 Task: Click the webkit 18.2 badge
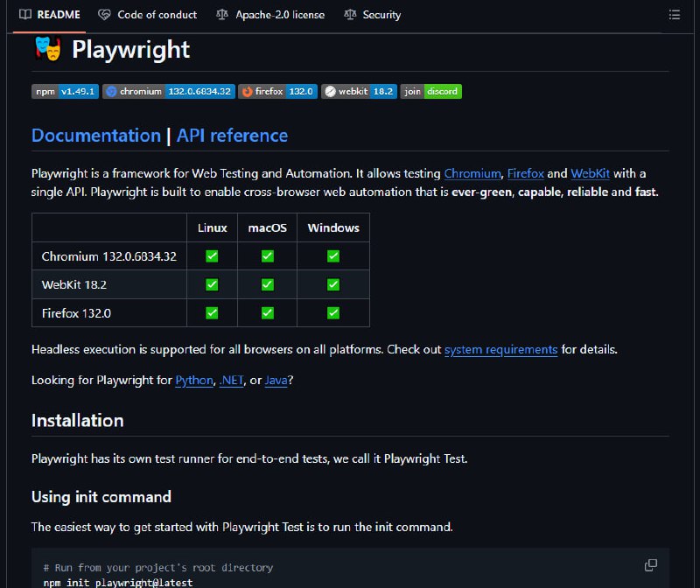tap(359, 92)
